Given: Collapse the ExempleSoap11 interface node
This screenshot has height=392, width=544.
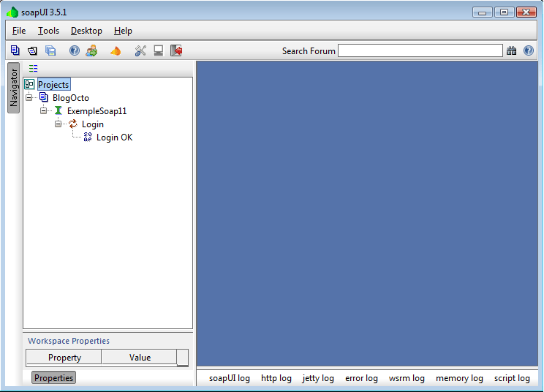Looking at the screenshot, I should point(44,111).
